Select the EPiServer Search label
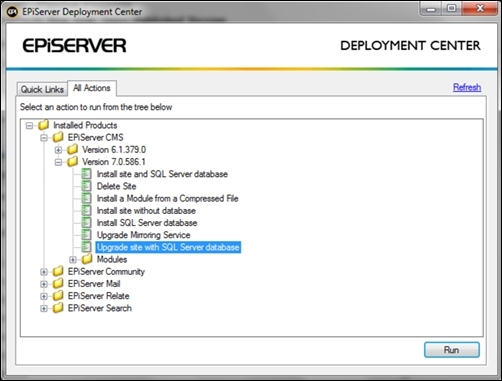 99,308
